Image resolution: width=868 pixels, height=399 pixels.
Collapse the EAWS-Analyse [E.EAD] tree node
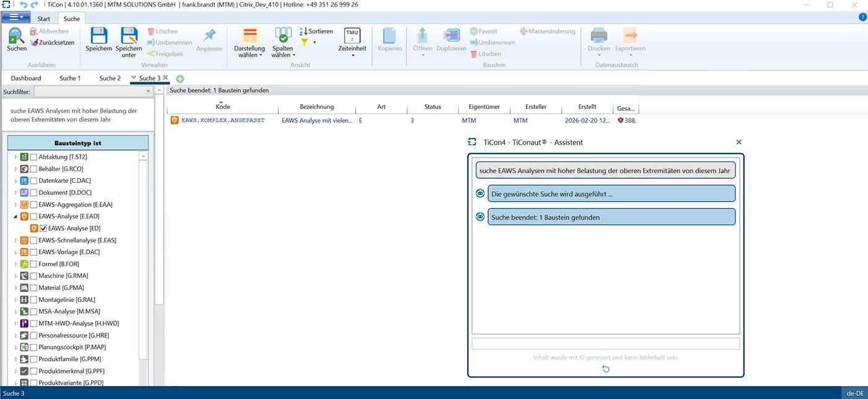16,217
